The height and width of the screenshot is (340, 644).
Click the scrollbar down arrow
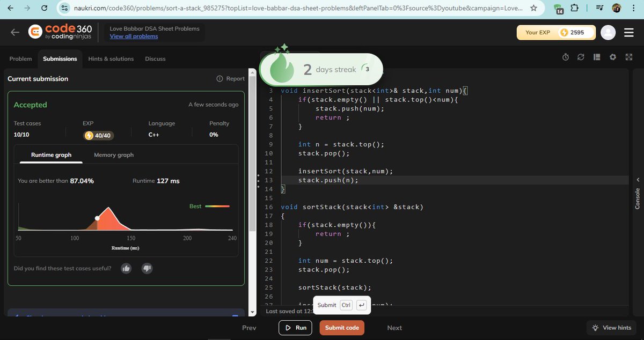(x=252, y=311)
